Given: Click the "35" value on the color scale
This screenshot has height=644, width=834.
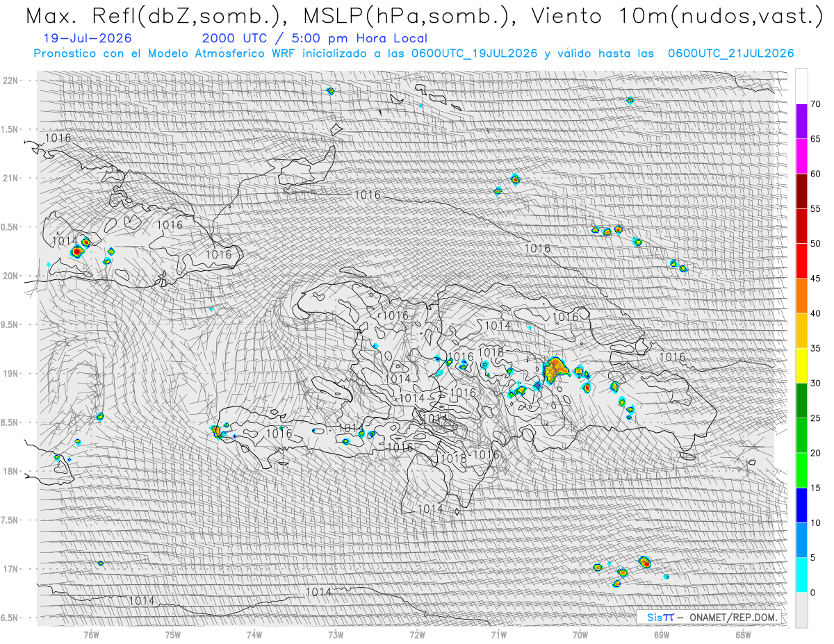Looking at the screenshot, I should click(x=817, y=348).
